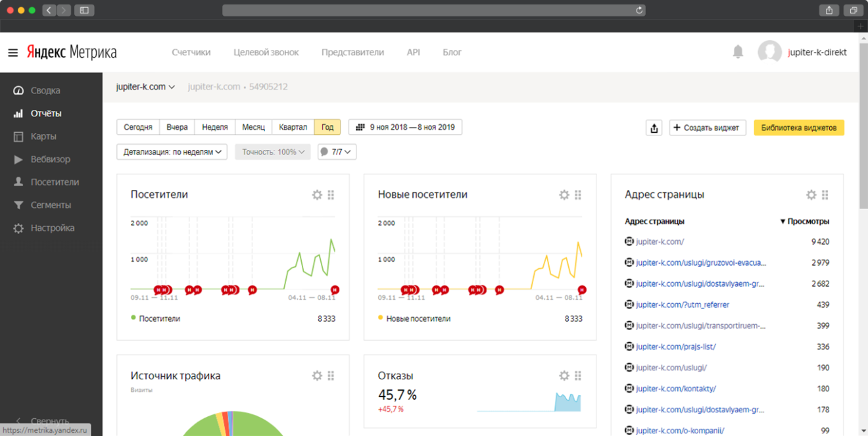
Task: Click the user avatar icon
Action: 769,52
